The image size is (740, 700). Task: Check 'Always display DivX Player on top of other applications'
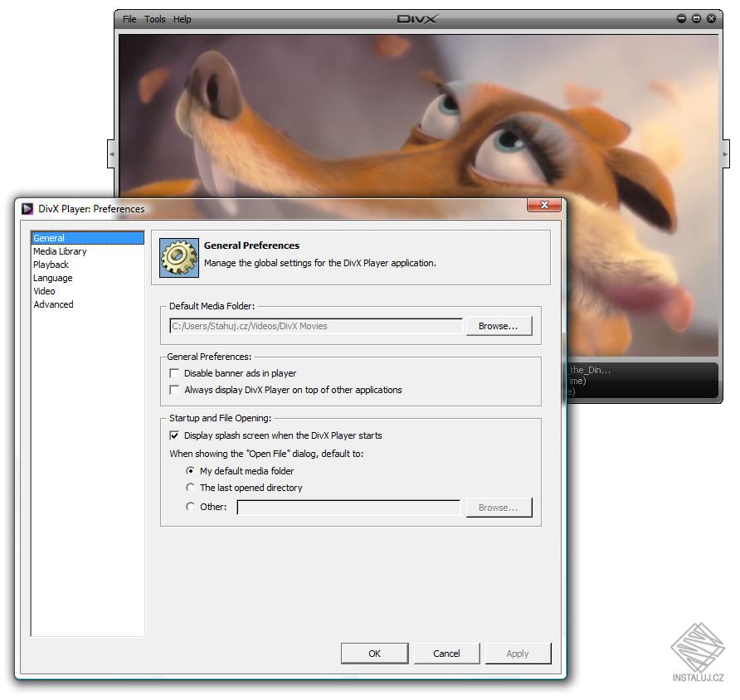pyautogui.click(x=174, y=390)
